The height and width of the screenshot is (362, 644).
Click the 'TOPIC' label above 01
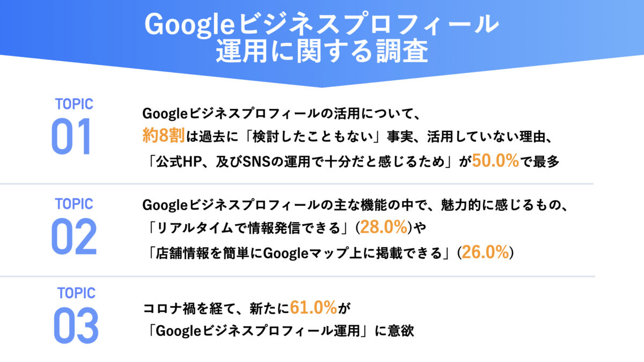click(x=74, y=104)
